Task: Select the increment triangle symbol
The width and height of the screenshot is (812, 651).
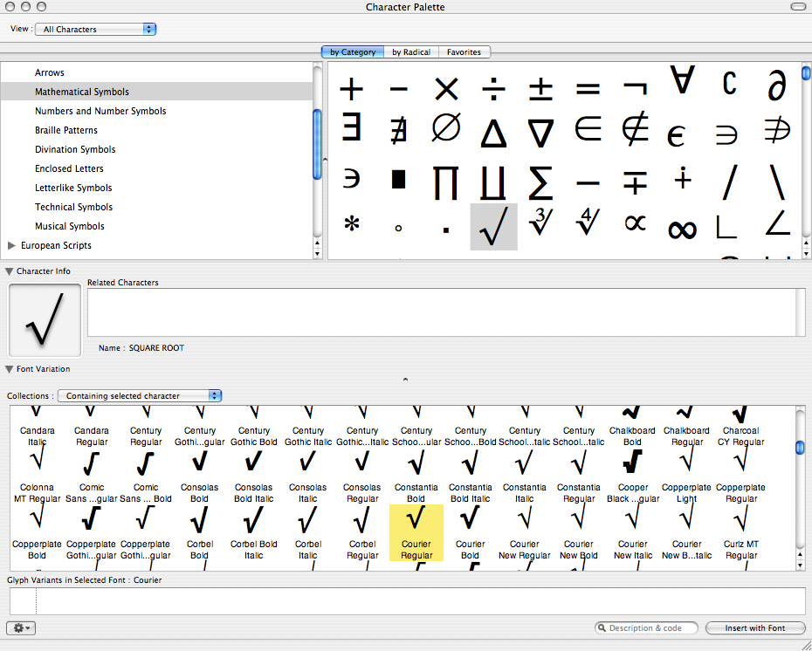Action: pyautogui.click(x=493, y=134)
